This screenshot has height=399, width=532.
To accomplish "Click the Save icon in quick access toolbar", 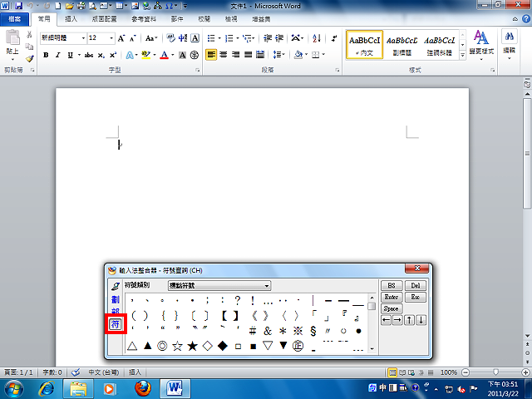I will tap(18, 6).
